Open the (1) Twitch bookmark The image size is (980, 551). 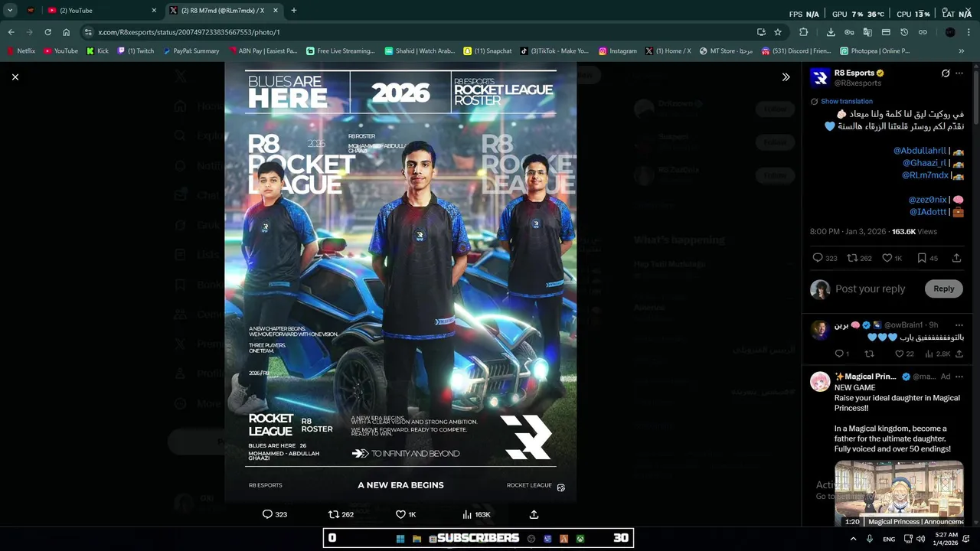click(x=136, y=51)
